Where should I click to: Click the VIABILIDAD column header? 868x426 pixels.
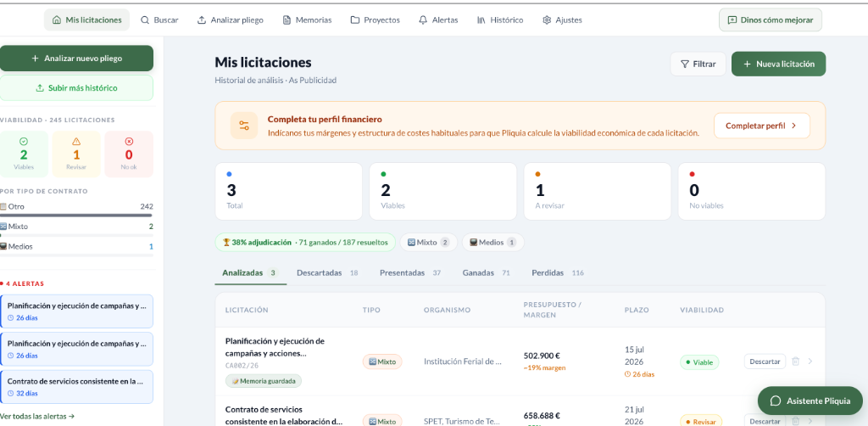pos(701,311)
